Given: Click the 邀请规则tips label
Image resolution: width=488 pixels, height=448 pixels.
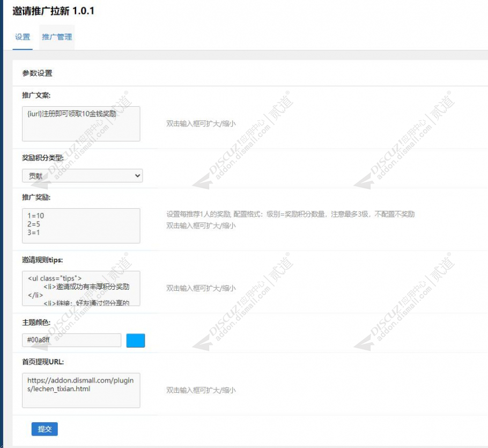Looking at the screenshot, I should [x=42, y=260].
